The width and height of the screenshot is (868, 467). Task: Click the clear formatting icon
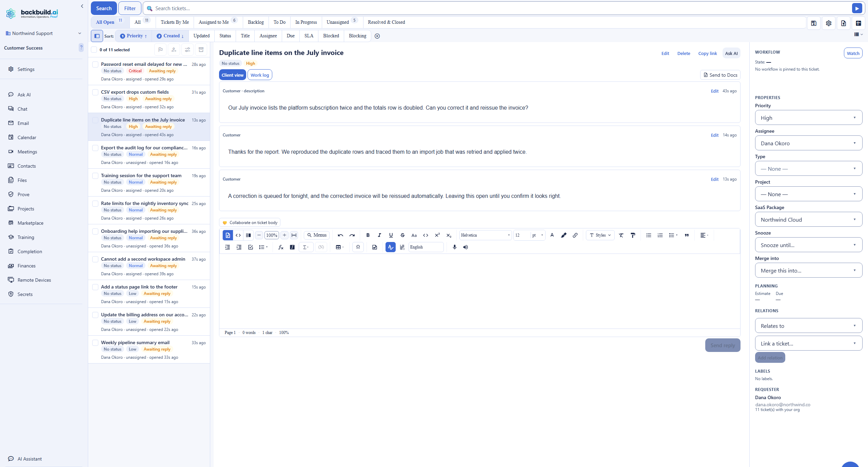point(621,235)
